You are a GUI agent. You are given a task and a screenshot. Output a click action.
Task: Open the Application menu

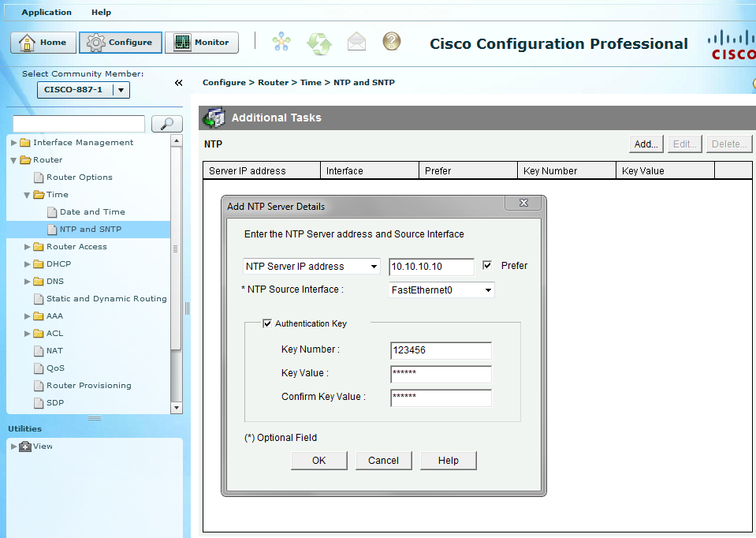click(47, 12)
